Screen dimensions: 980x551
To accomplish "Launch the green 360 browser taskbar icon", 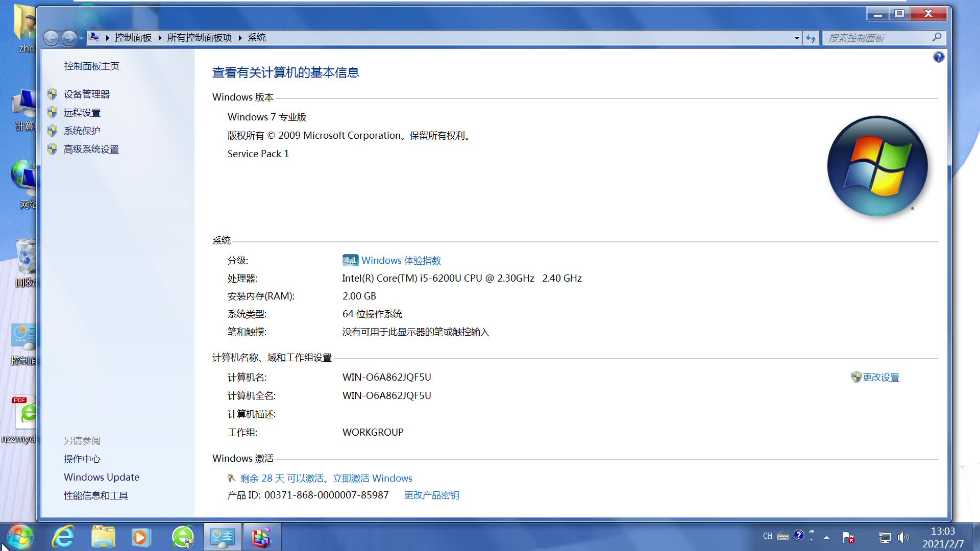I will (x=183, y=537).
